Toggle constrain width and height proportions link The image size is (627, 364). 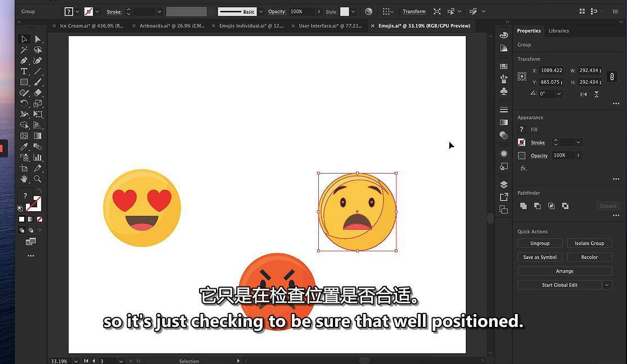[x=612, y=76]
